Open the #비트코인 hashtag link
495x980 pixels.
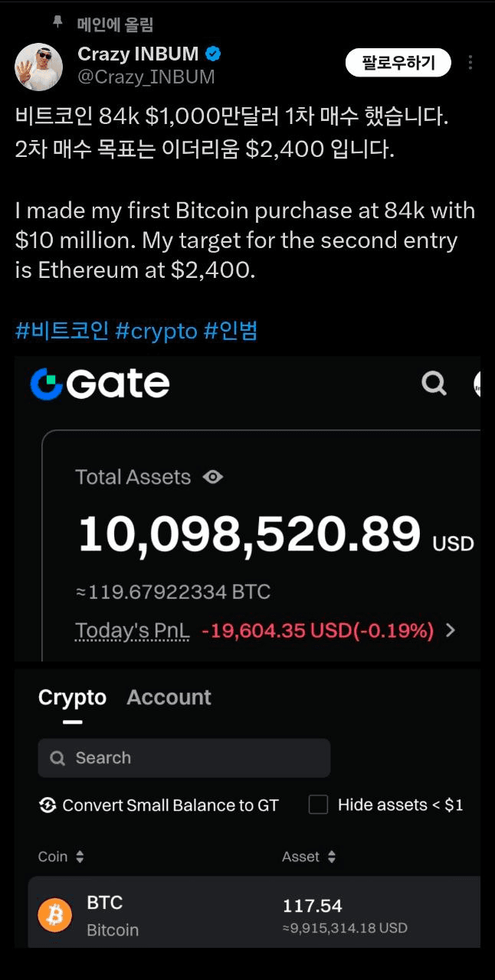(x=60, y=332)
